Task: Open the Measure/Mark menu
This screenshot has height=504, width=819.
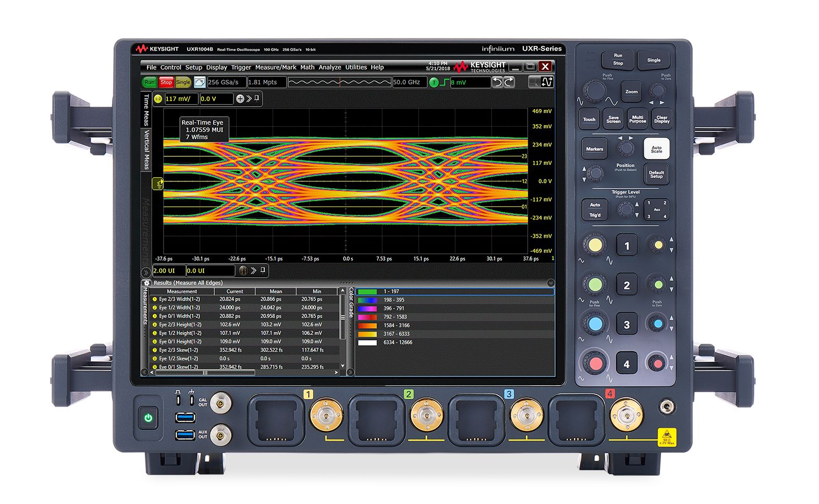Action: [275, 67]
